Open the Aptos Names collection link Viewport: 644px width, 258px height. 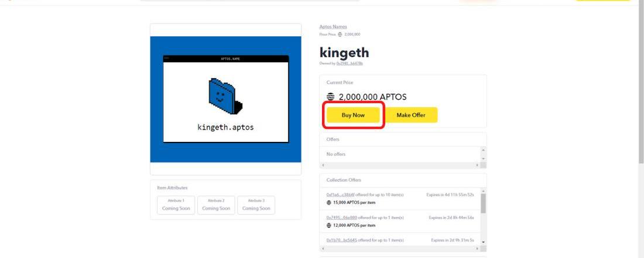pos(333,27)
